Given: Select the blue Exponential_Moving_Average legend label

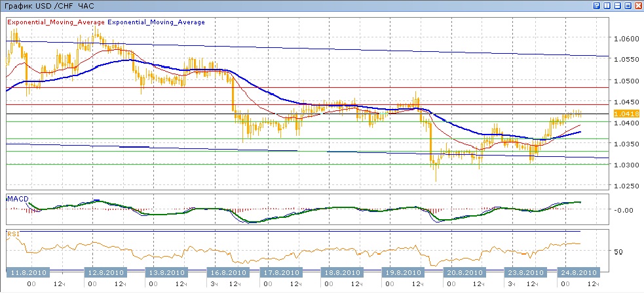Looking at the screenshot, I should point(156,22).
